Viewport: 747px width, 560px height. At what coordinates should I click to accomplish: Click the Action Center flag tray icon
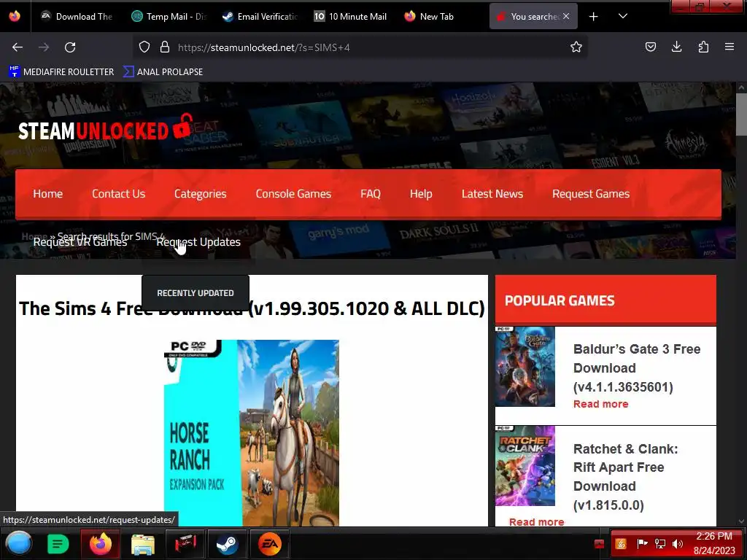[642, 543]
